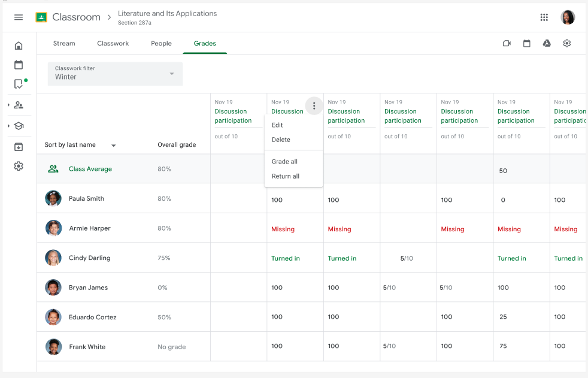
Task: Open Classroom settings gear in sidebar
Action: click(x=19, y=167)
